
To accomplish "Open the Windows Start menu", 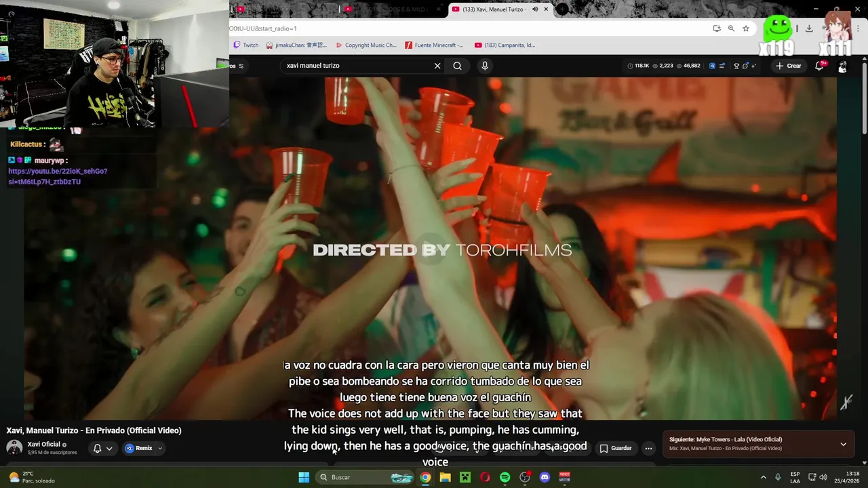I will [304, 477].
